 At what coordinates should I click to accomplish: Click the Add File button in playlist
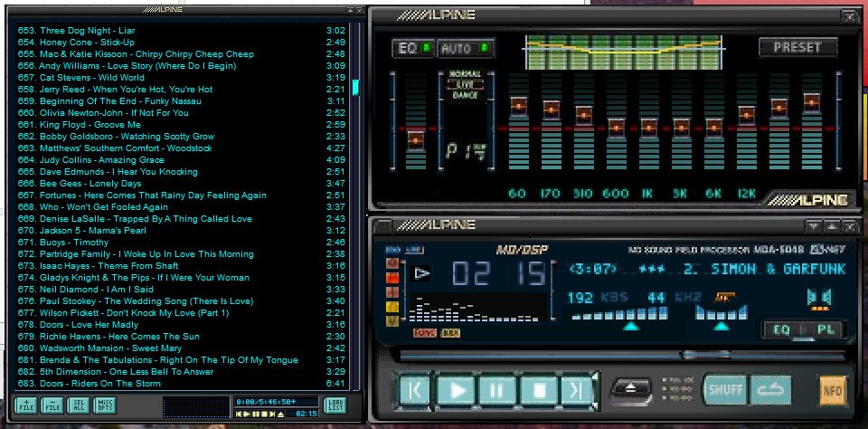[x=26, y=405]
